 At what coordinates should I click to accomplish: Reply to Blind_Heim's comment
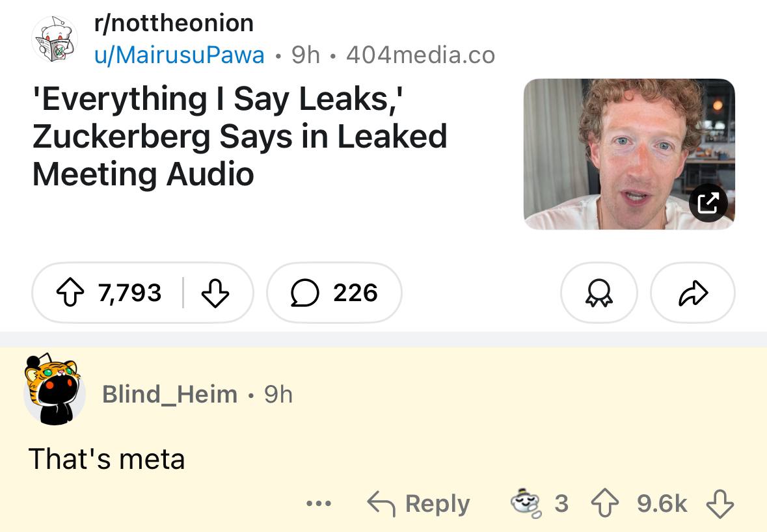[x=418, y=504]
